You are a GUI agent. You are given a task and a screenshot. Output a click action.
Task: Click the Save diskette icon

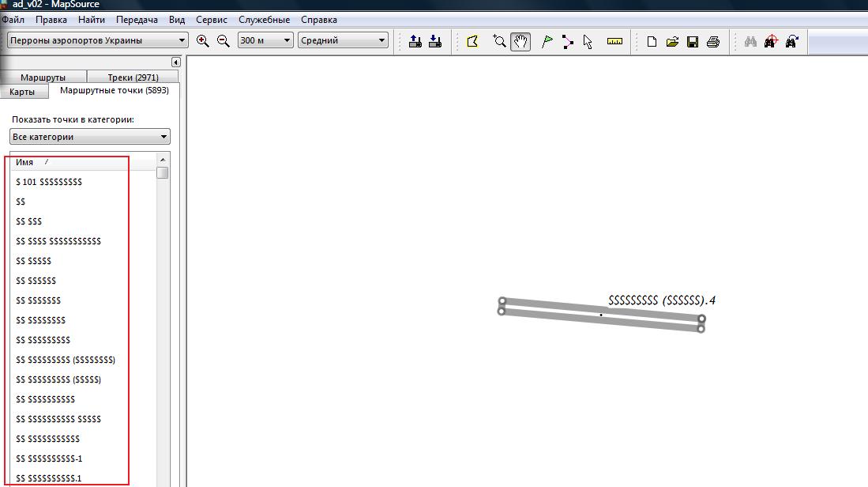click(693, 42)
